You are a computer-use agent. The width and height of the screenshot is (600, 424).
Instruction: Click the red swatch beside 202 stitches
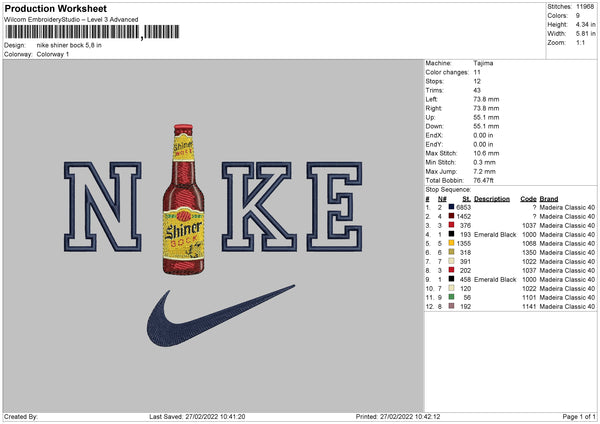[x=452, y=270]
